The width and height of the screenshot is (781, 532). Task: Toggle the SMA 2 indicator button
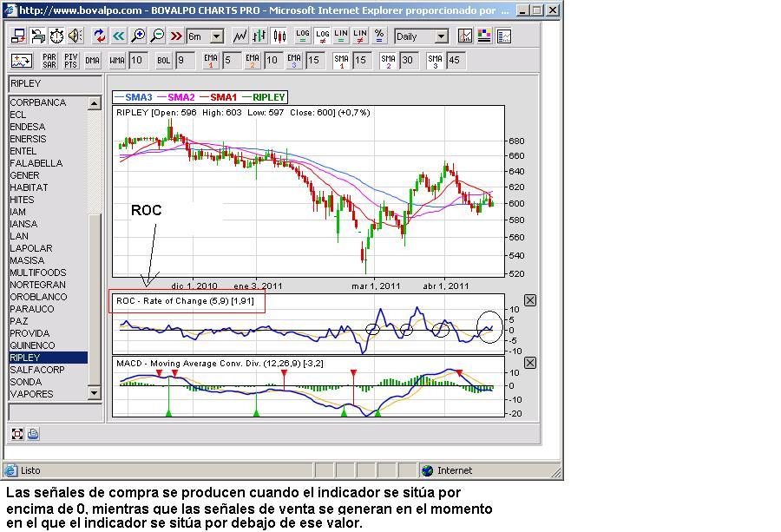(x=388, y=61)
